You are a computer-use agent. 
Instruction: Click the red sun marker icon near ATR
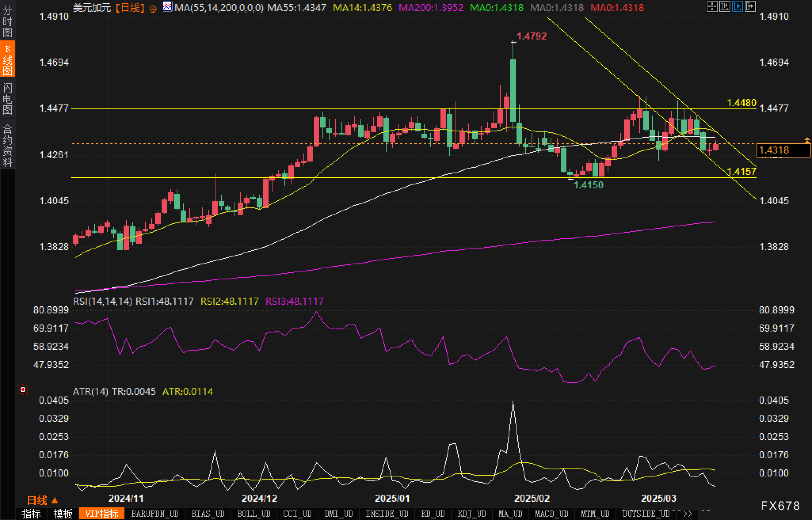point(23,390)
